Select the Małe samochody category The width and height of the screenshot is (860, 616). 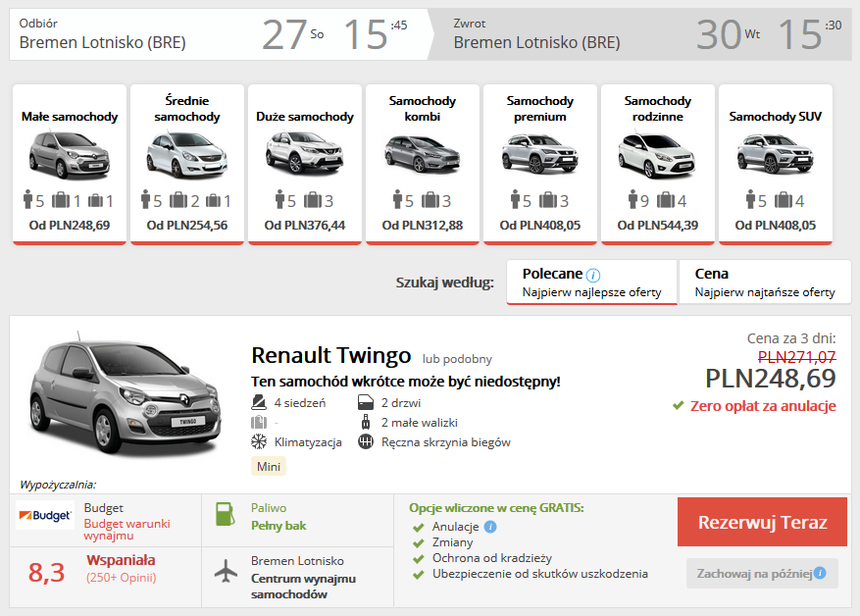70,164
